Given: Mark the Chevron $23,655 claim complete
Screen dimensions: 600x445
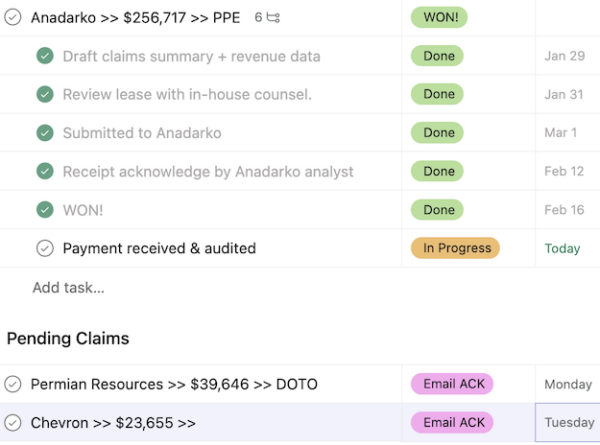Looking at the screenshot, I should (x=13, y=422).
